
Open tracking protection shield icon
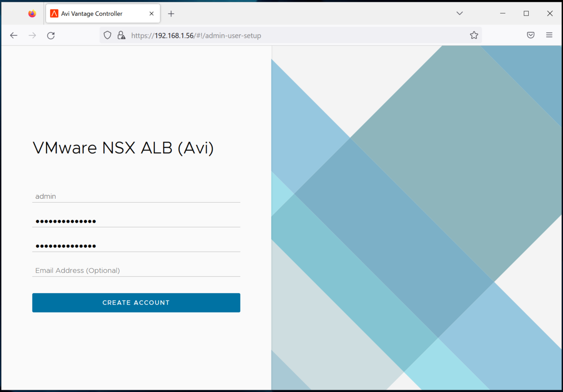(x=107, y=35)
